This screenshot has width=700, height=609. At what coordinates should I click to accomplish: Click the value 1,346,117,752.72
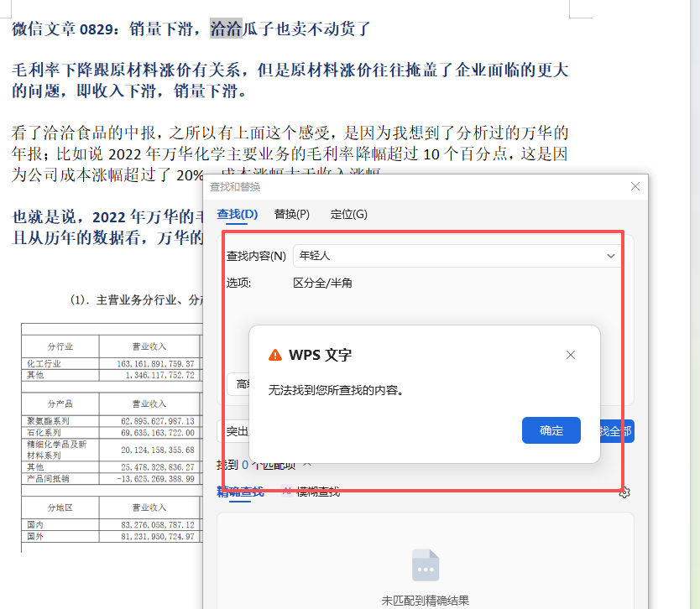159,375
